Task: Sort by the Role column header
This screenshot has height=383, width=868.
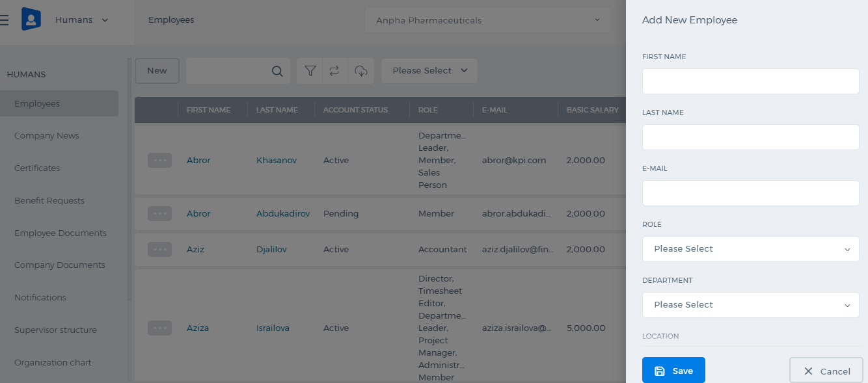Action: (427, 110)
